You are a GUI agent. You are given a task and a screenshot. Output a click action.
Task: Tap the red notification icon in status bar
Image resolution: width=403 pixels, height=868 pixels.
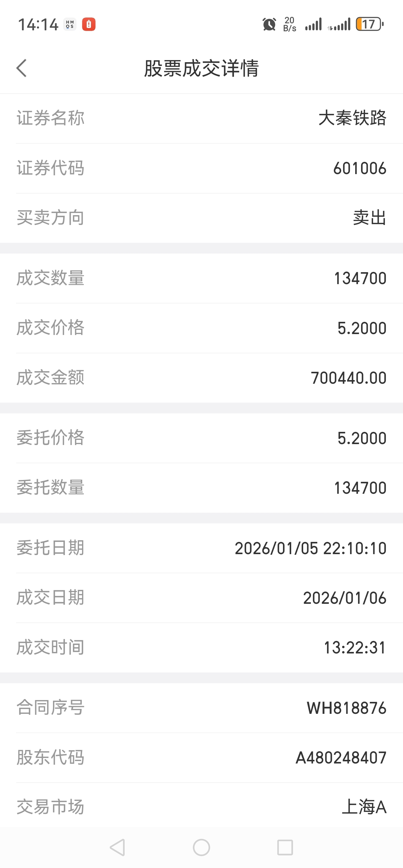click(89, 24)
